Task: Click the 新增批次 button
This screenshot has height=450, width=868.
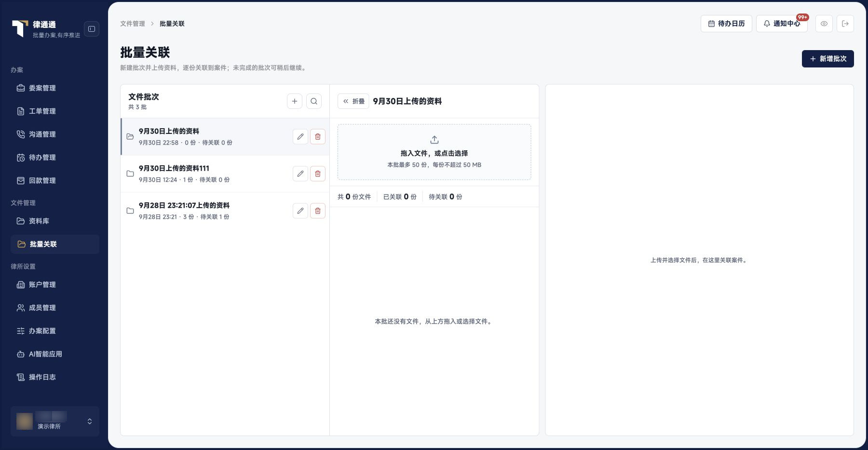Action: coord(827,59)
